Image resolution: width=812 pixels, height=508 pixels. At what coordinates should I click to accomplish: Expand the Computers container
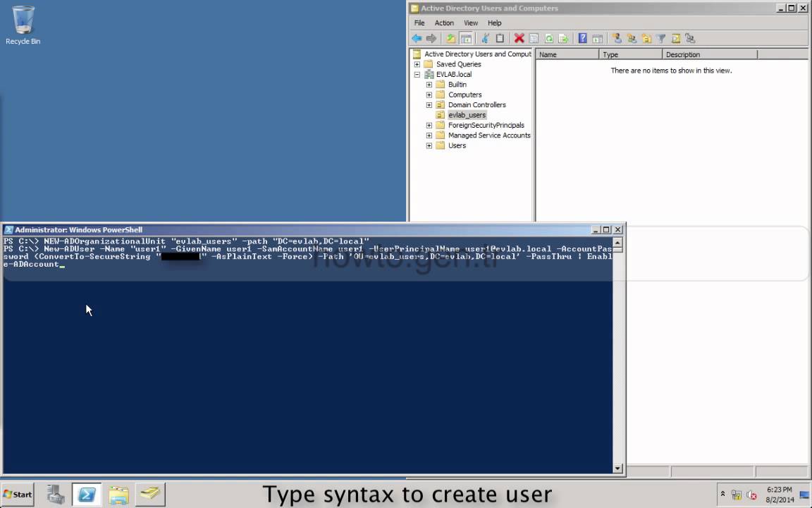coord(429,95)
